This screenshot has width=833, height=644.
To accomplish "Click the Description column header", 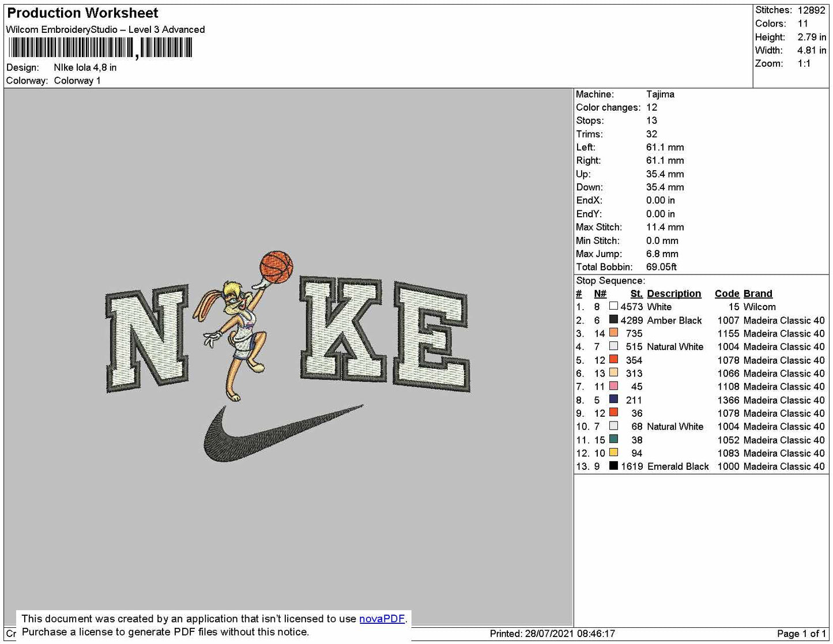I will pyautogui.click(x=674, y=293).
